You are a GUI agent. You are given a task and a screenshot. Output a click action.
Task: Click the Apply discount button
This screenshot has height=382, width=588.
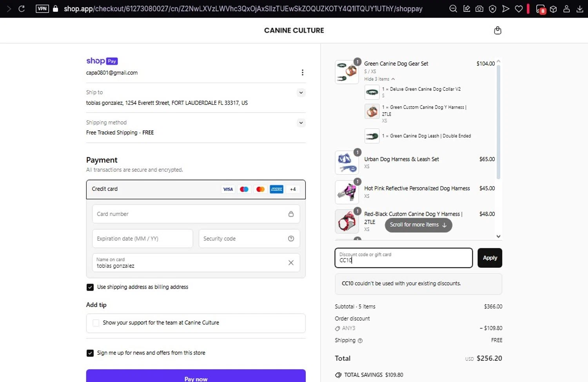pyautogui.click(x=490, y=258)
